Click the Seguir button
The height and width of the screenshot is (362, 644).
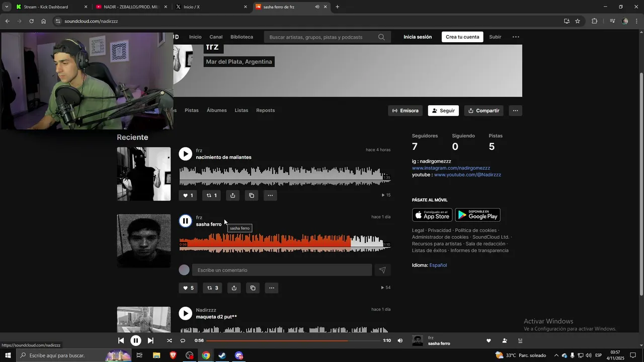tap(443, 111)
